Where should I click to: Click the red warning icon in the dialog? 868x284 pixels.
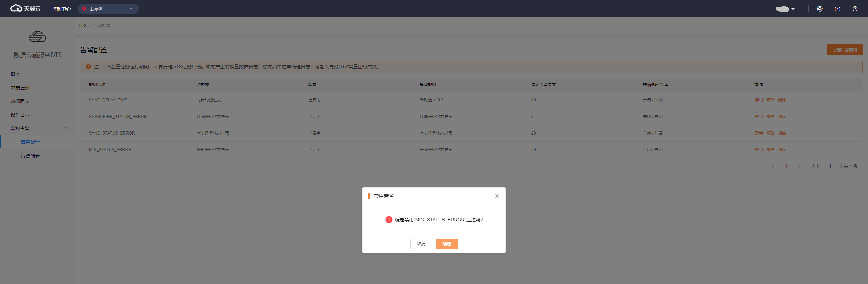(x=389, y=220)
